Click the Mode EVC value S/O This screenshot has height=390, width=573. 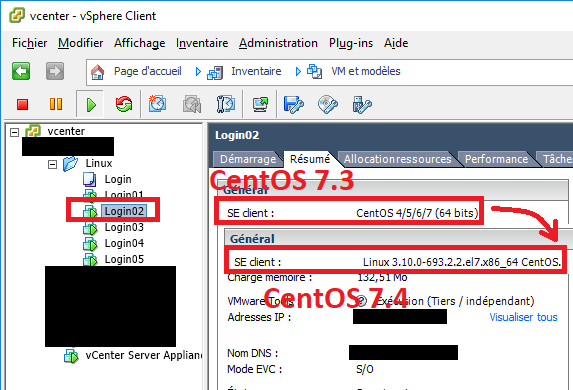click(x=365, y=369)
